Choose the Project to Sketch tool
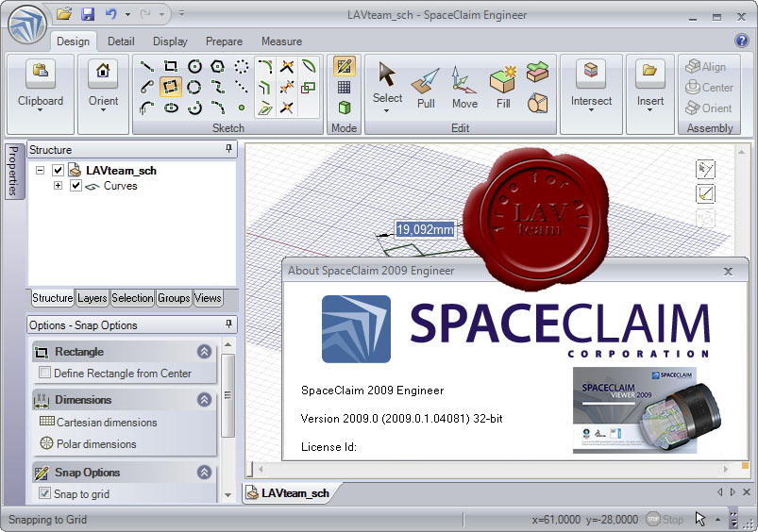The width and height of the screenshot is (758, 532). click(x=265, y=108)
